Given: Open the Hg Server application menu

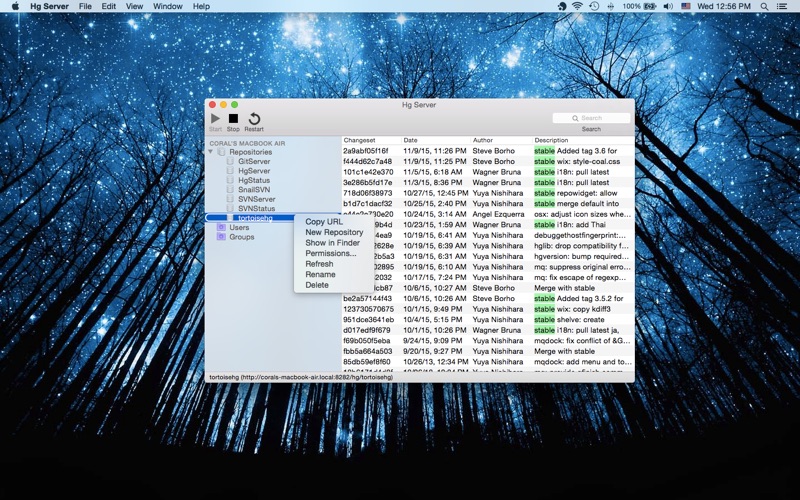Looking at the screenshot, I should [49, 6].
